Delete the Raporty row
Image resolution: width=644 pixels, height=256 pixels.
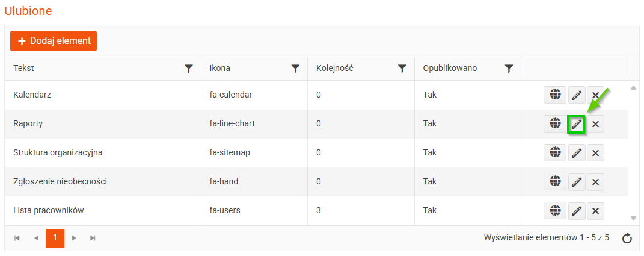click(595, 124)
